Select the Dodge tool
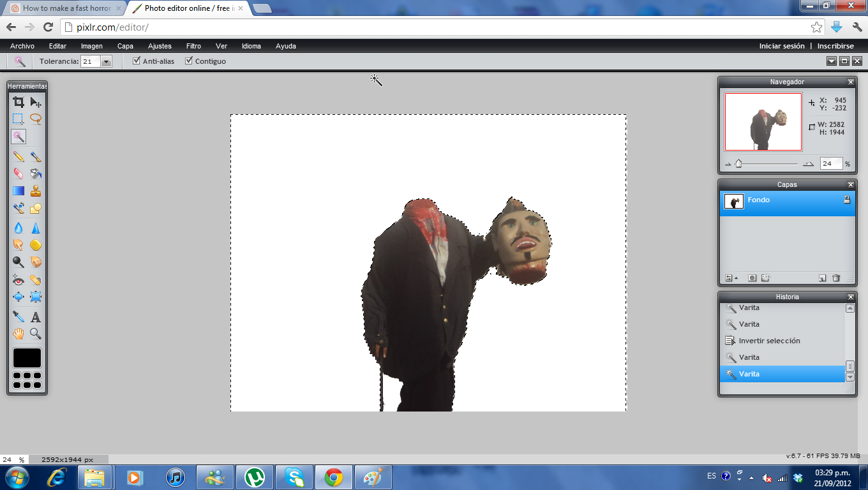868x490 pixels. 19,262
